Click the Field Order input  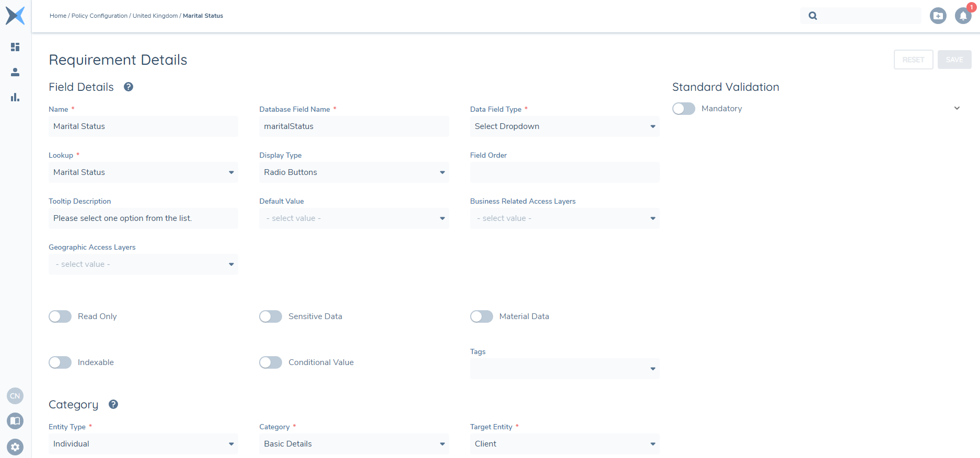click(565, 172)
